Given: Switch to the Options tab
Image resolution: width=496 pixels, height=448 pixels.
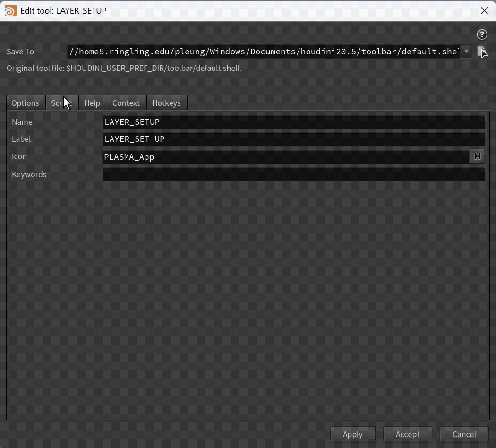Looking at the screenshot, I should [x=26, y=103].
